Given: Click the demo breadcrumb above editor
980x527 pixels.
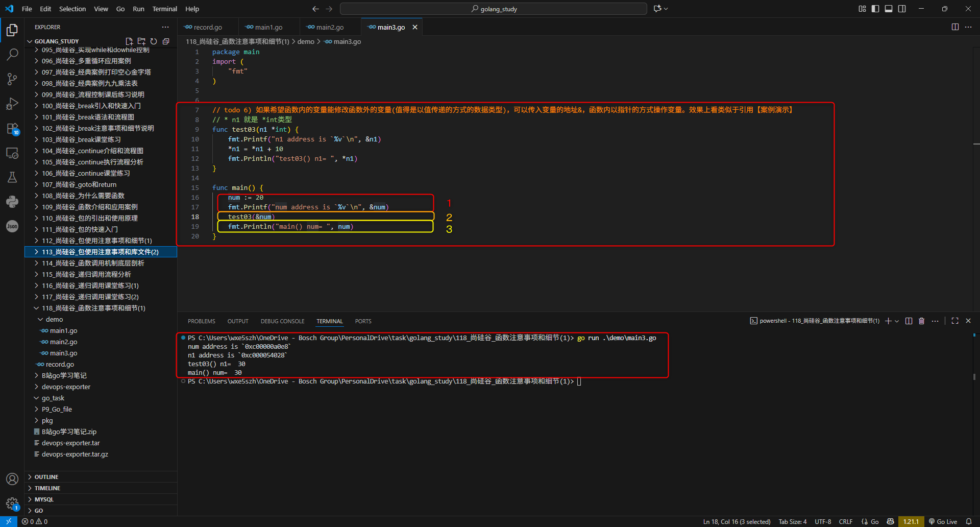Looking at the screenshot, I should click(x=306, y=42).
